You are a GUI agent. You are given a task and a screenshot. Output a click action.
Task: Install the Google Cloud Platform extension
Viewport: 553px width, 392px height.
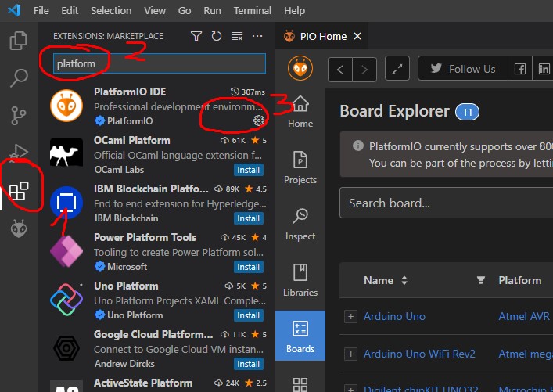[248, 364]
